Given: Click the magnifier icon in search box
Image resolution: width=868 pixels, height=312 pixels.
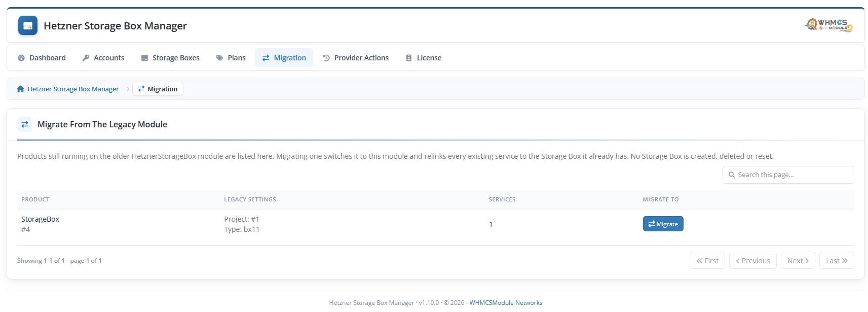Looking at the screenshot, I should 732,175.
